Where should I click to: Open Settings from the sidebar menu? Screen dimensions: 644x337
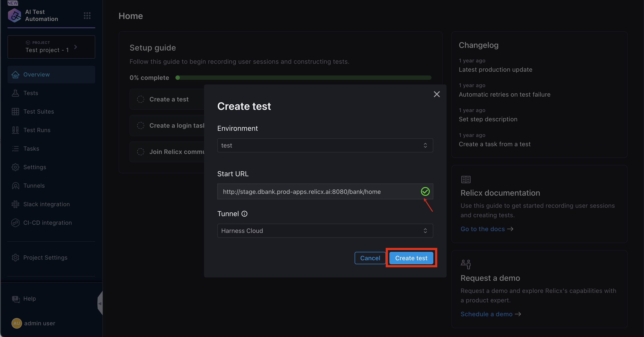(x=35, y=167)
